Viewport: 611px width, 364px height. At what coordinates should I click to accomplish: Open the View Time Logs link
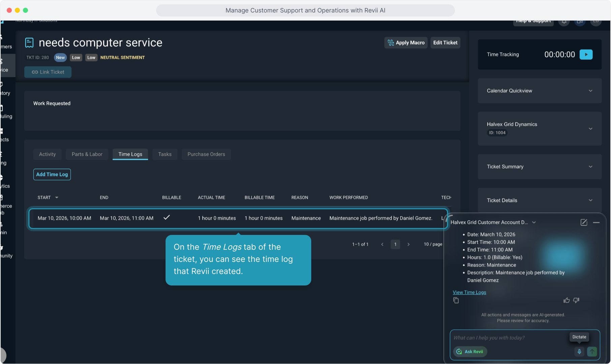(x=469, y=292)
